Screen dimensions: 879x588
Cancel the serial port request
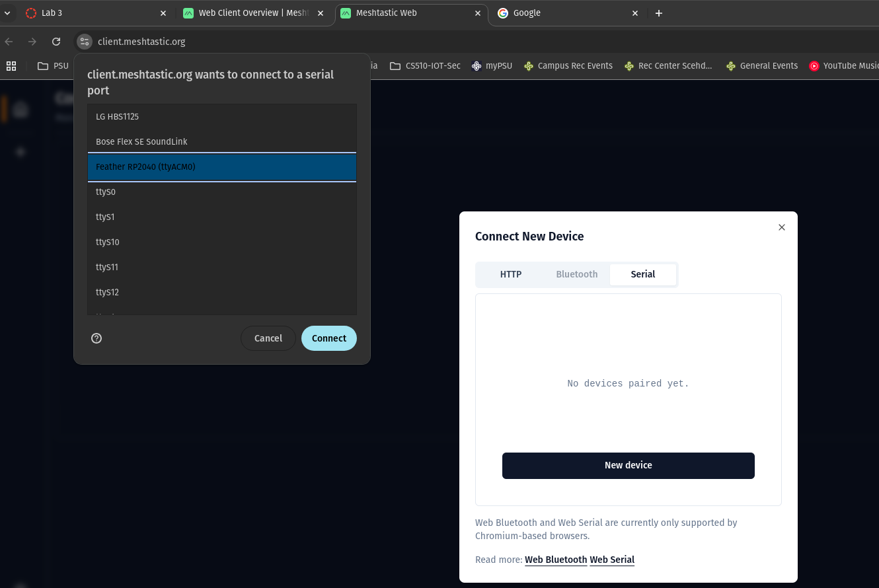[268, 338]
